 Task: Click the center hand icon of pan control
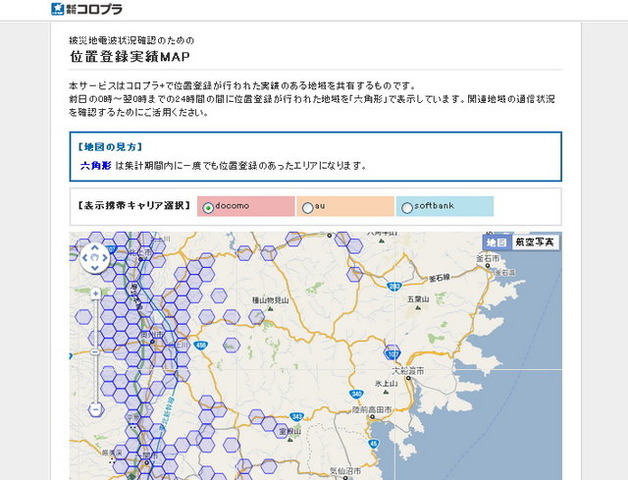coord(95,258)
